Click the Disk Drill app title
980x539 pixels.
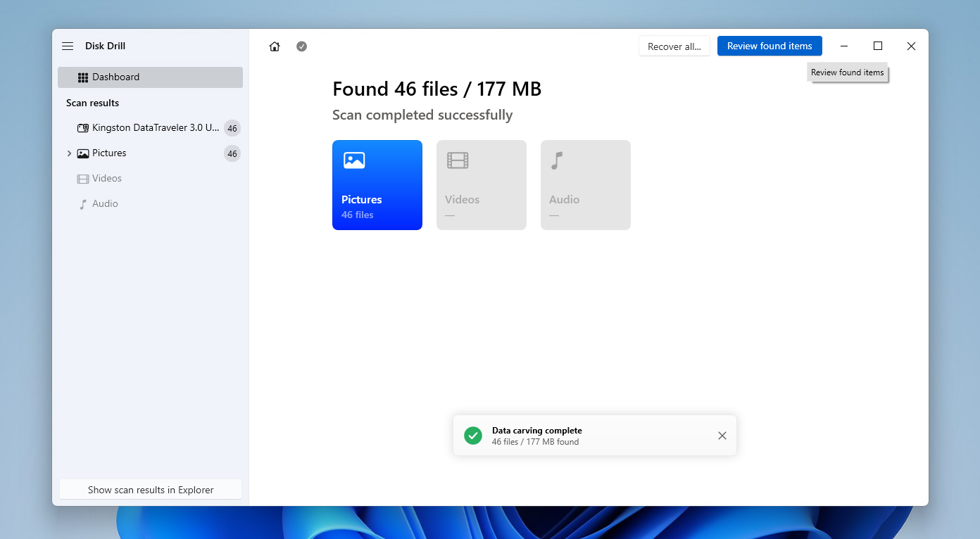[106, 46]
